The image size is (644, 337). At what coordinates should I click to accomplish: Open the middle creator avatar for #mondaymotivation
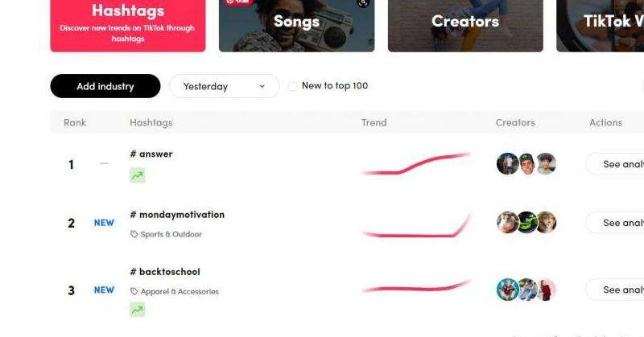526,223
